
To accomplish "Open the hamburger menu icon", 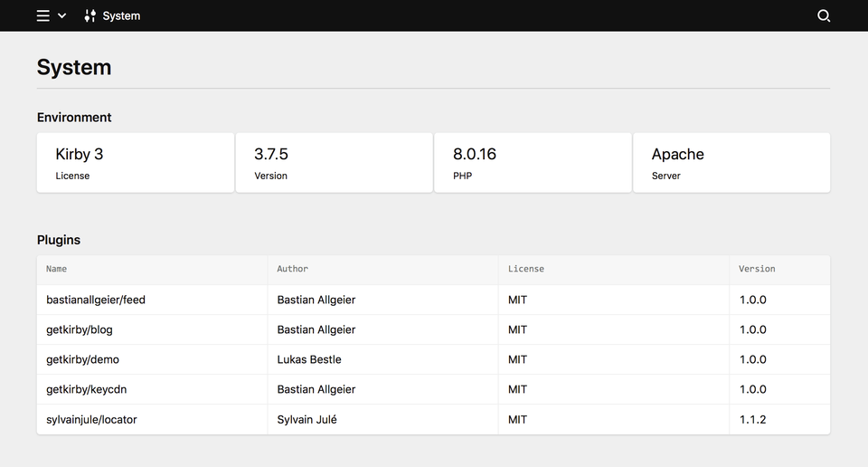I will click(43, 16).
